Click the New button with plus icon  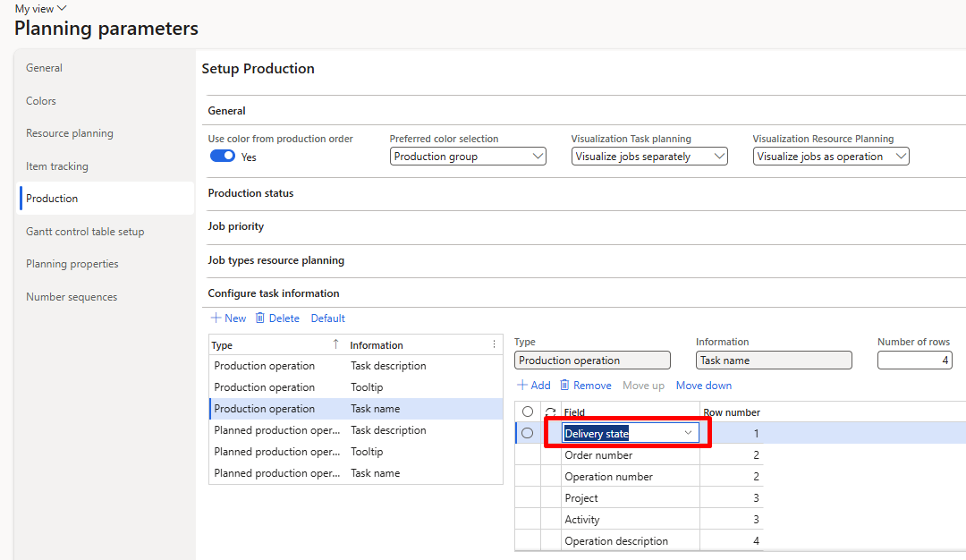click(x=229, y=318)
